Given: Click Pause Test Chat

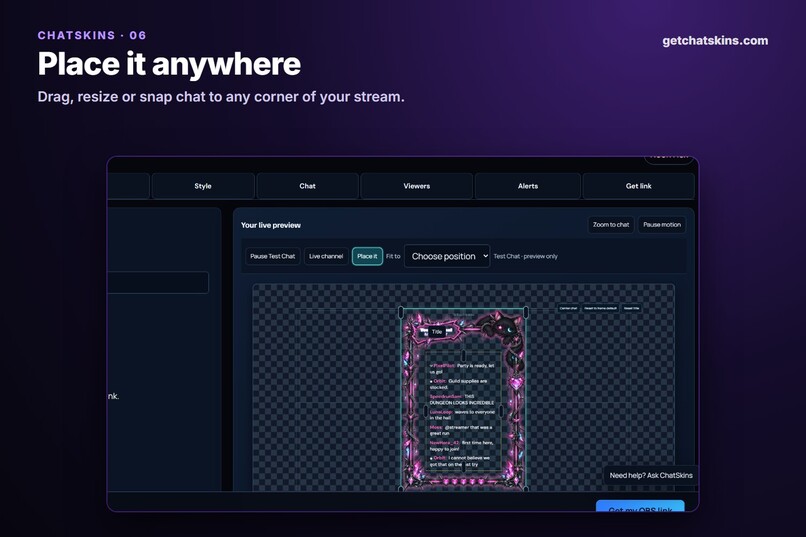Looking at the screenshot, I should [272, 256].
